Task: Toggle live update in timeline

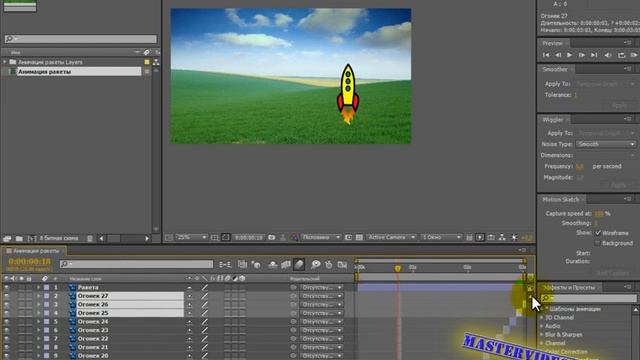Action: point(242,264)
